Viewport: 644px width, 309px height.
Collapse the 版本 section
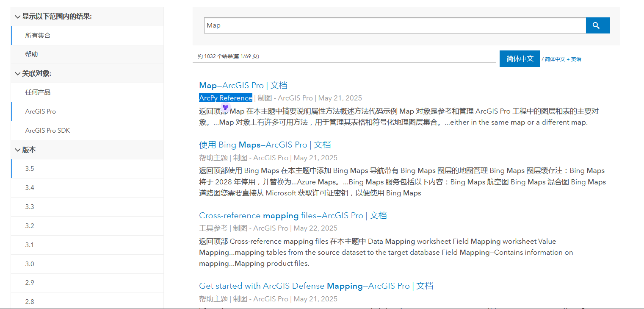87,150
